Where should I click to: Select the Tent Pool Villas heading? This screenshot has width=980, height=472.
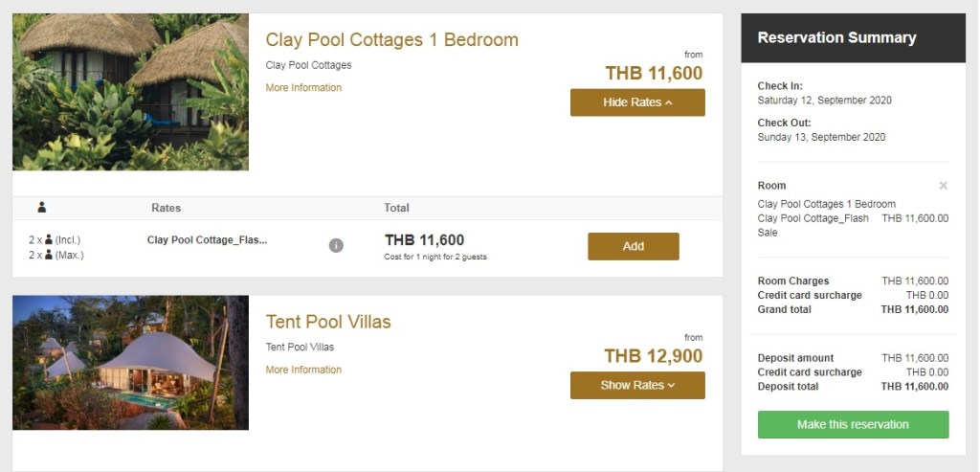[328, 322]
